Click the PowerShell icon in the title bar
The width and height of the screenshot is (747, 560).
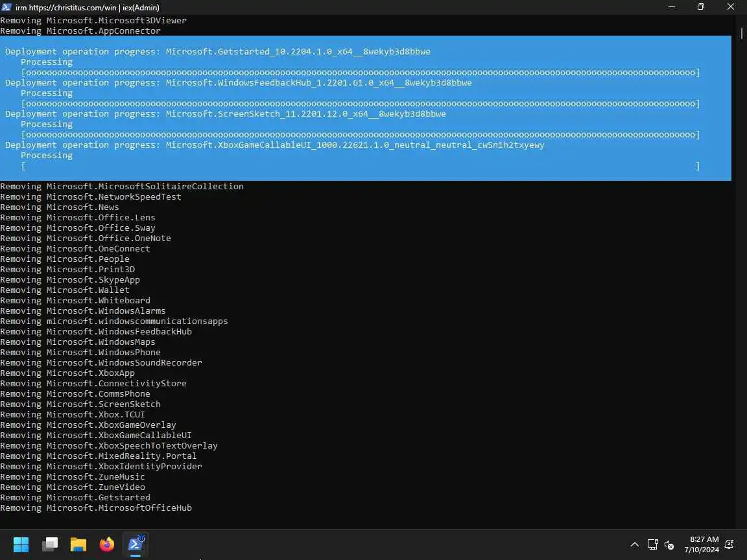(x=6, y=7)
